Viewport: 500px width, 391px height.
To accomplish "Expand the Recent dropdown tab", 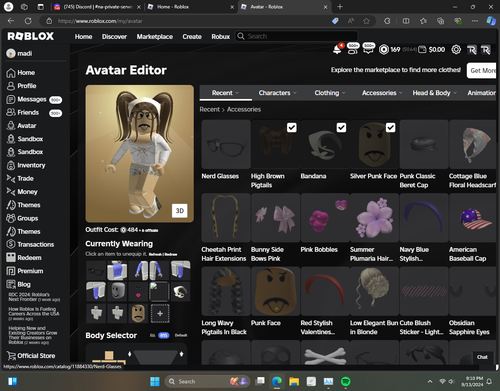I will click(x=225, y=93).
